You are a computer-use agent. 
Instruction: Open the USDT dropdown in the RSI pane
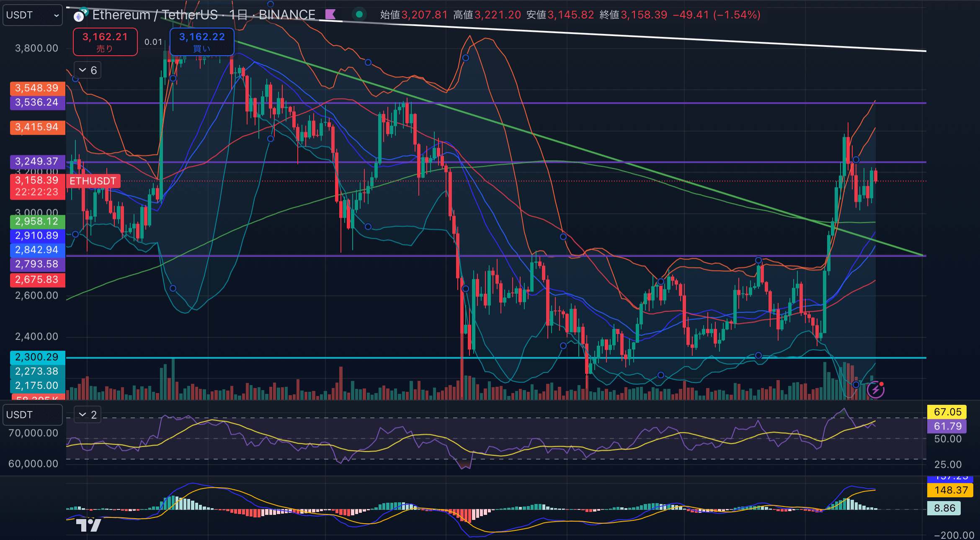coord(32,415)
